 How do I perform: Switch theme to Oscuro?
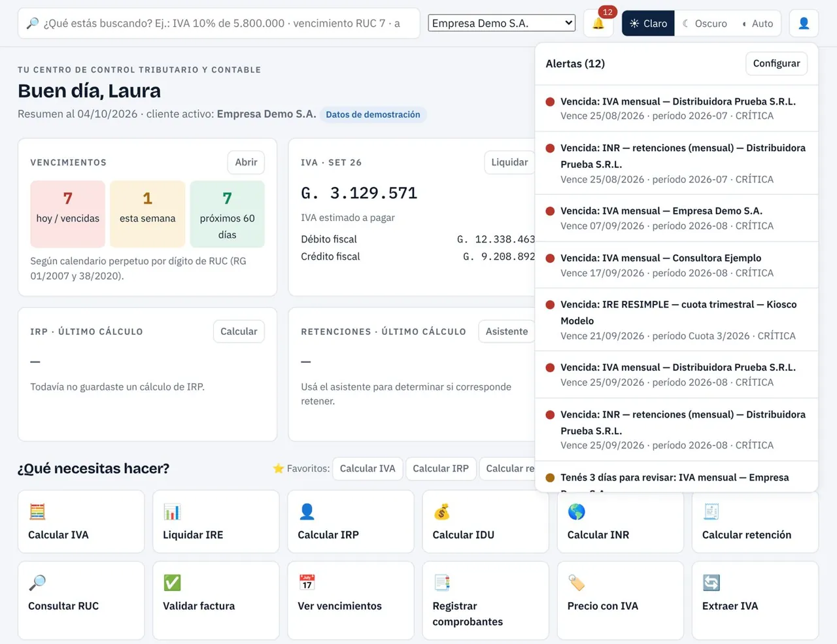pyautogui.click(x=704, y=24)
